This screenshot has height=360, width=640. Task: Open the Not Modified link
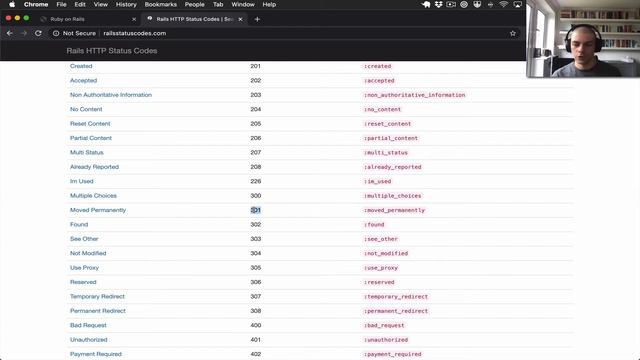coord(88,253)
